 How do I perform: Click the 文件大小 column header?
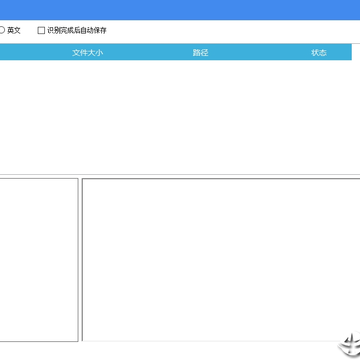click(x=88, y=52)
